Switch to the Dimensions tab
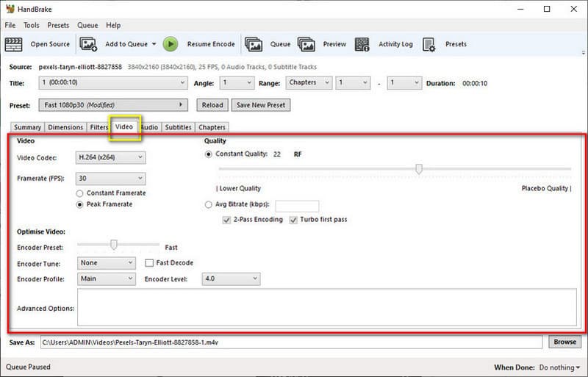 click(65, 127)
